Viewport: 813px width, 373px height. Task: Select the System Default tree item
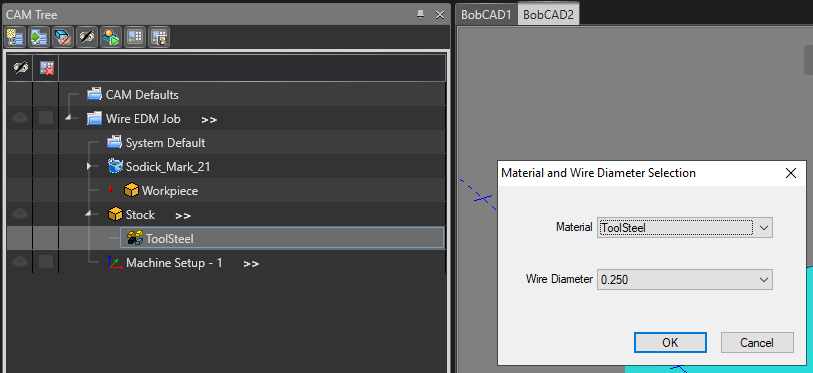point(165,143)
